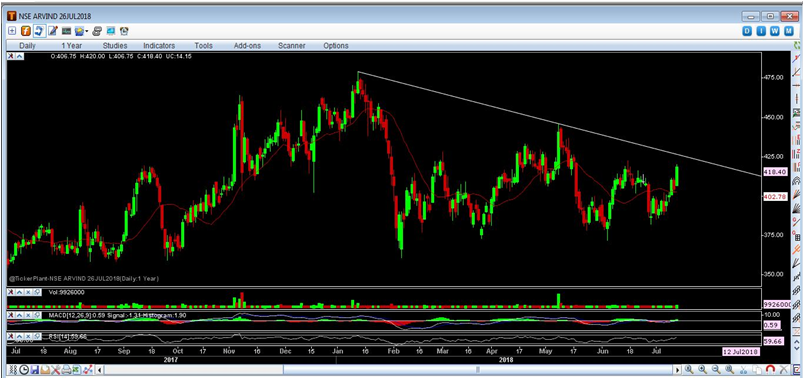Screen dimensions: 807x378
Task: Click the dotted grip icon in bottom-left toolbar
Action: [12, 370]
